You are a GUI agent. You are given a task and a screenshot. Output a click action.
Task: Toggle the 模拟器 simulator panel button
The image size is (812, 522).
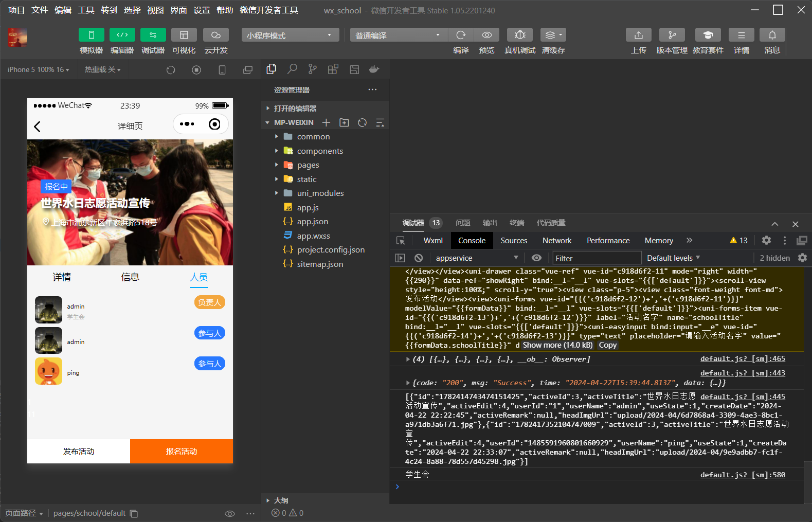[91, 34]
